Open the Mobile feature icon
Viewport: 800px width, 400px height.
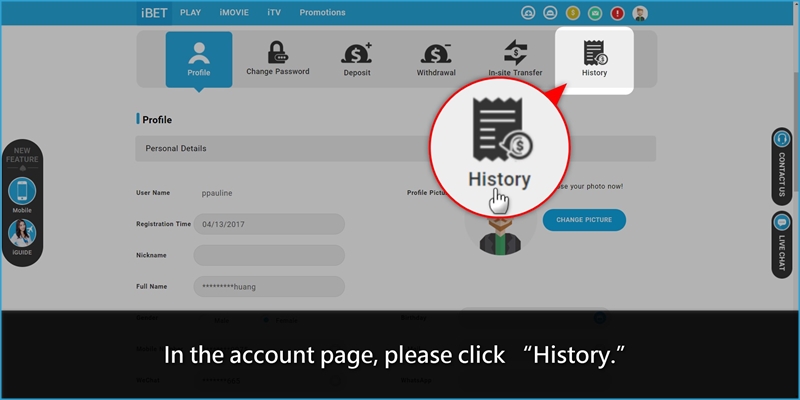22,193
